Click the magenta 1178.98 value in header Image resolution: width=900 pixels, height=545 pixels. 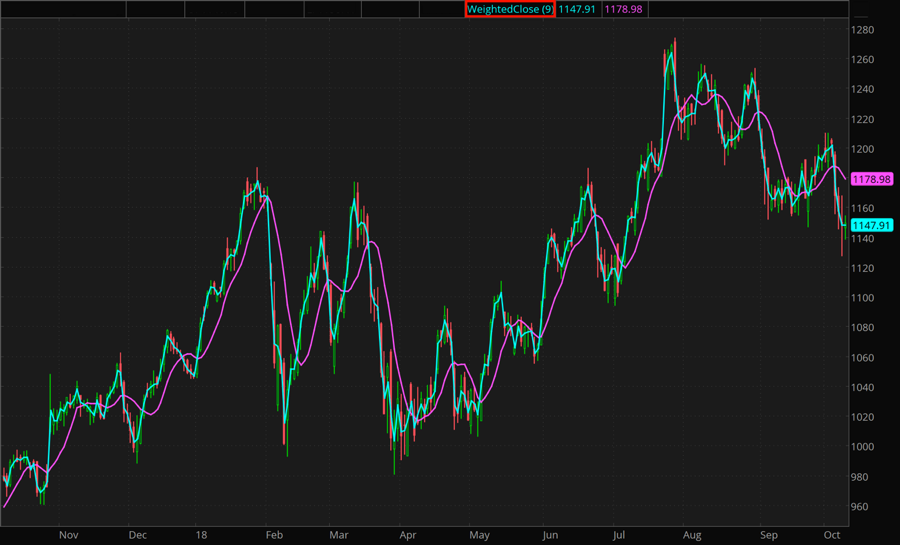point(624,9)
